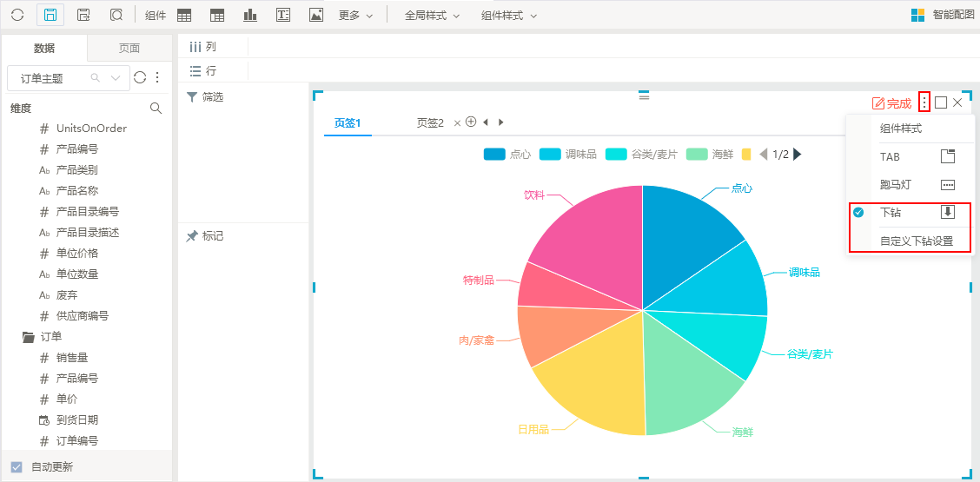Screen dimensions: 980x482
Task: Insert a bar chart component
Action: pyautogui.click(x=250, y=16)
